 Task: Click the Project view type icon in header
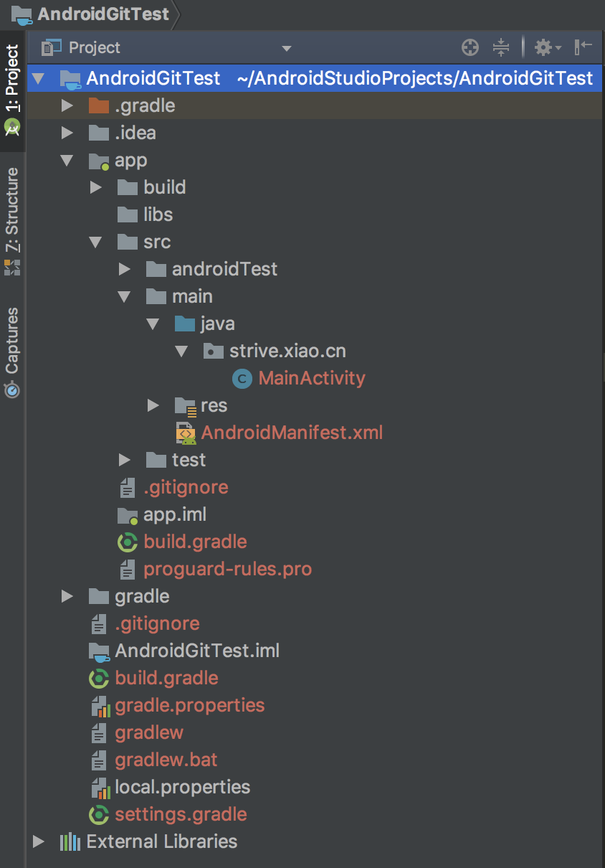coord(51,48)
